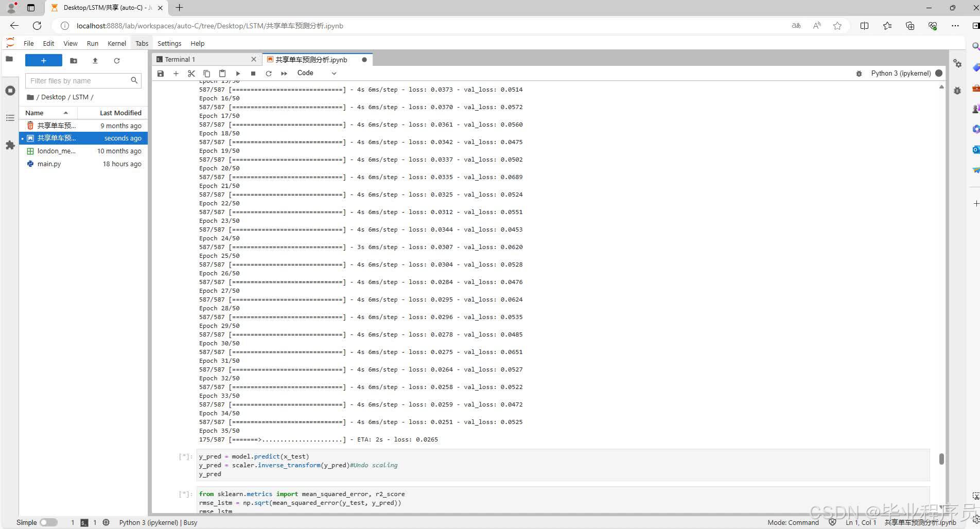Image resolution: width=980 pixels, height=529 pixels.
Task: Copy selected cells in notebook toolbar
Action: point(207,74)
